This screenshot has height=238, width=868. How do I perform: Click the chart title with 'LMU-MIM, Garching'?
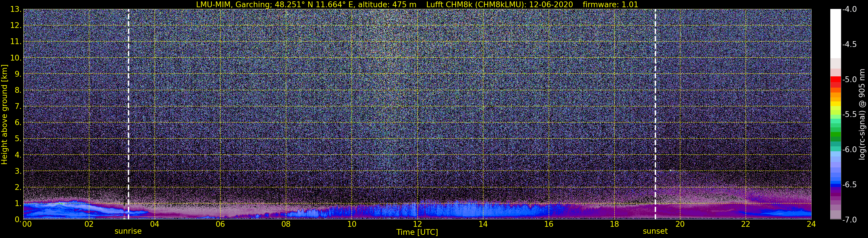[417, 4]
